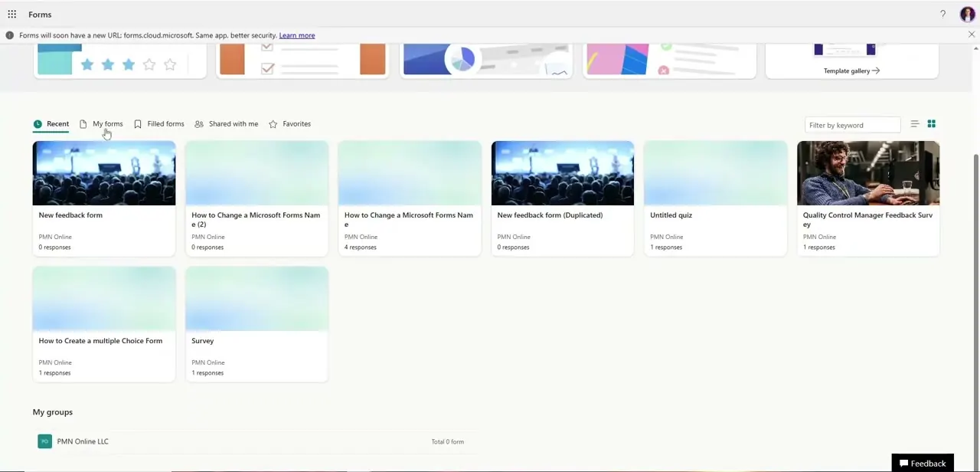Switch to the My forms tab

coord(101,124)
